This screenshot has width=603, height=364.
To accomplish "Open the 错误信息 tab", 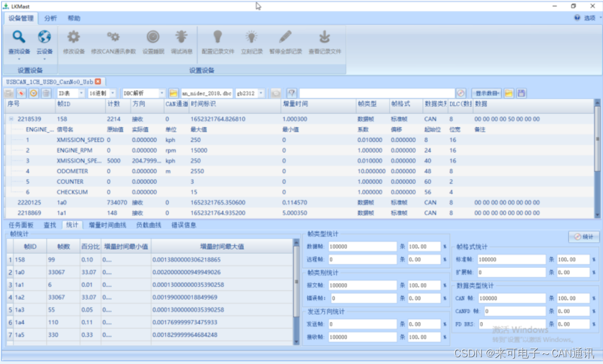I will (x=184, y=226).
